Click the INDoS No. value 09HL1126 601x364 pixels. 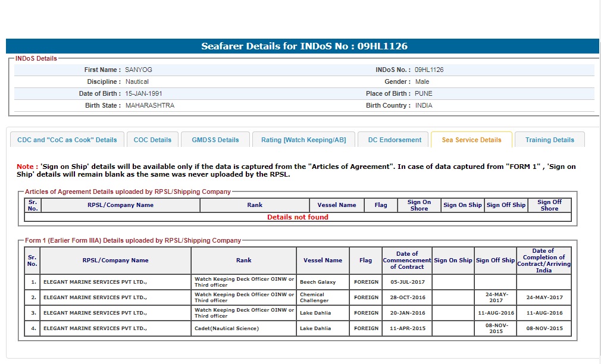[429, 70]
